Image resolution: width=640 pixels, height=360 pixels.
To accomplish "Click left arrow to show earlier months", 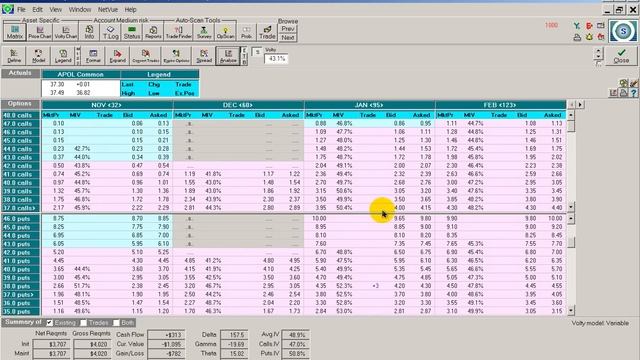I will 571,105.
